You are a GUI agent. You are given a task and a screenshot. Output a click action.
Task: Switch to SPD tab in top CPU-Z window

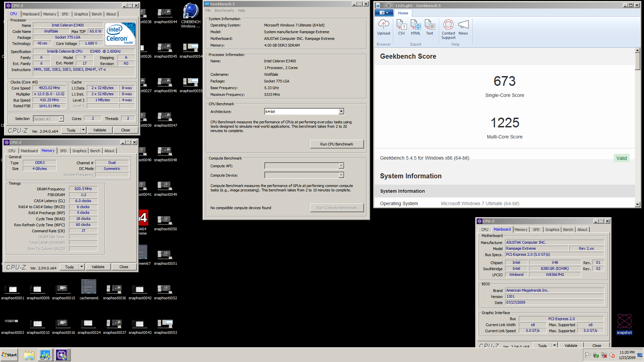point(65,14)
